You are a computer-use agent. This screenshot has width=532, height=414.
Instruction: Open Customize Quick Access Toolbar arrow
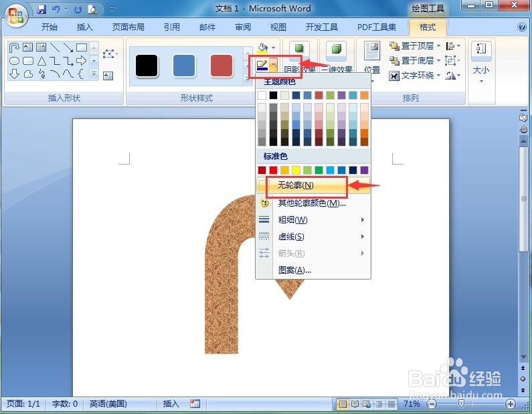click(112, 9)
